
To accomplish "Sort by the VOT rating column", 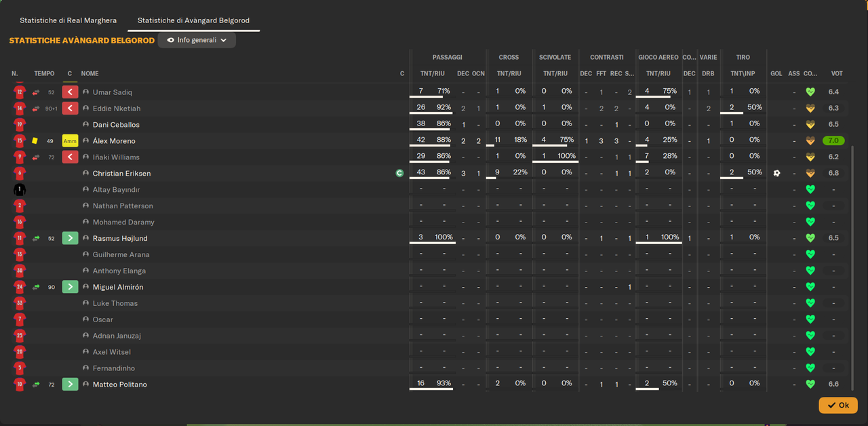I will pyautogui.click(x=837, y=73).
